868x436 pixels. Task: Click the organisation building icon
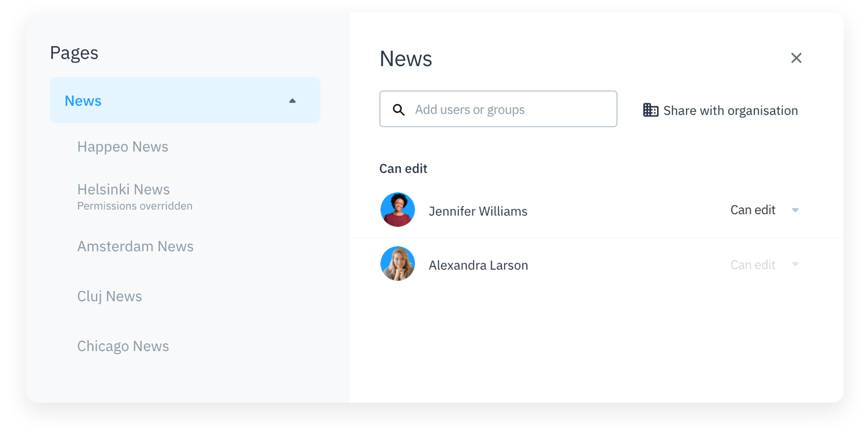(x=650, y=110)
